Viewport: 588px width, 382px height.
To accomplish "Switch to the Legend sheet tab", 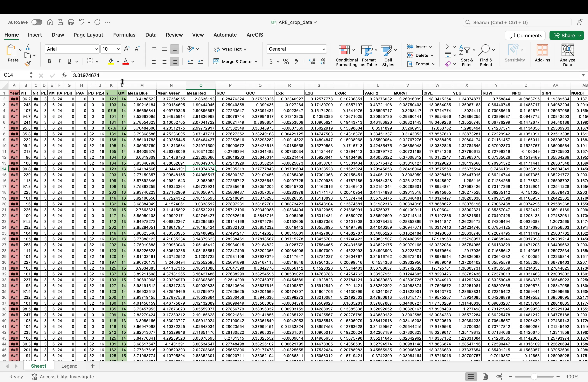I will [69, 366].
